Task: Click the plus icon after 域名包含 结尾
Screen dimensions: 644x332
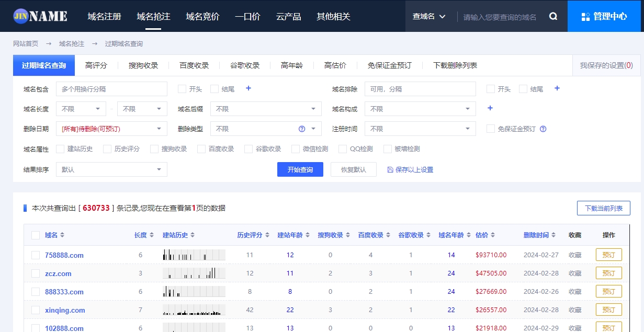Action: click(x=248, y=88)
